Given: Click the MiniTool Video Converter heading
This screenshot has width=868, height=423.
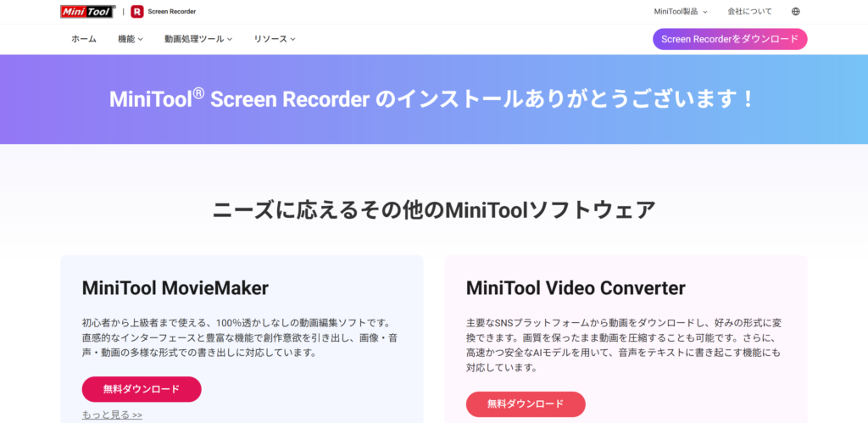Looking at the screenshot, I should (x=576, y=288).
